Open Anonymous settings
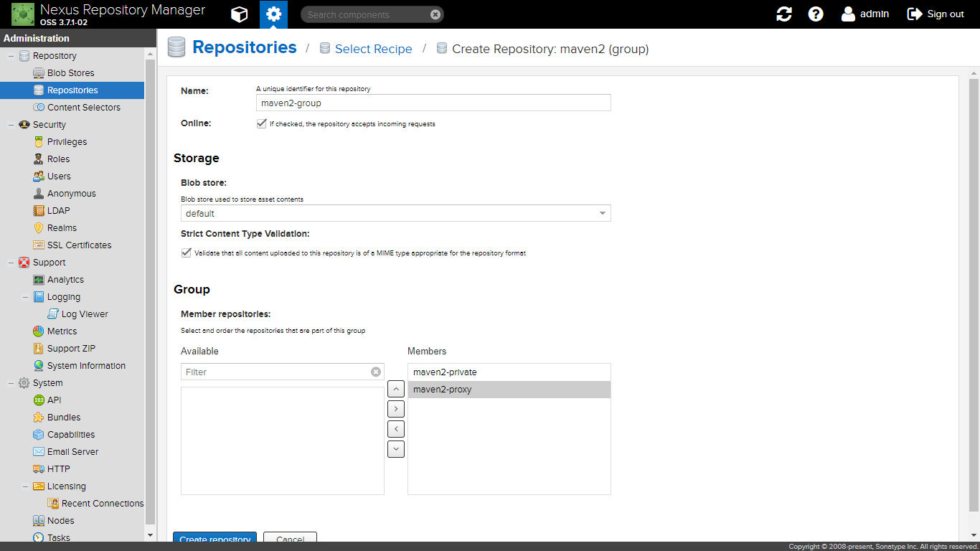Viewport: 980px width, 551px height. [71, 194]
